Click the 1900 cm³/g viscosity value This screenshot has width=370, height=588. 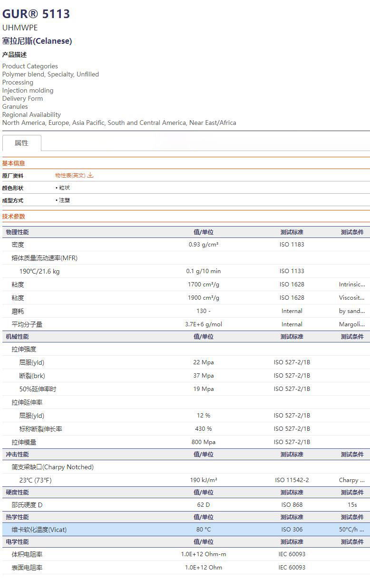pos(204,298)
